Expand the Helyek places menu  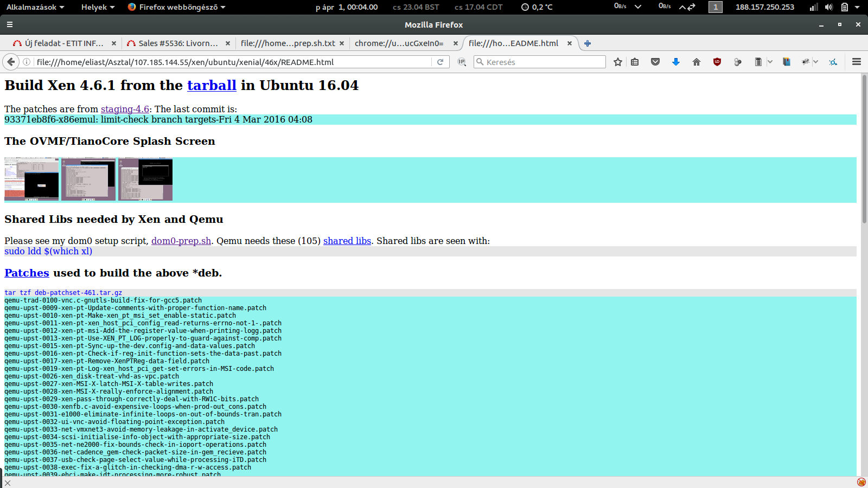pos(98,7)
